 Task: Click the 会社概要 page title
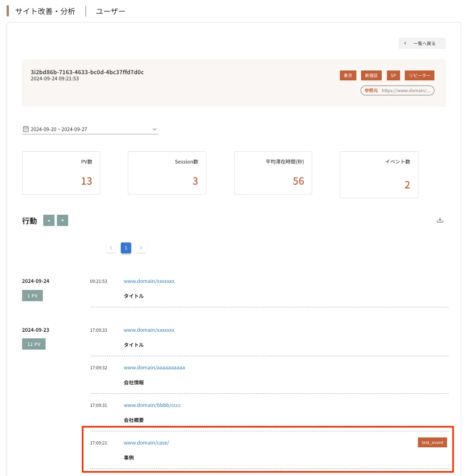[134, 420]
